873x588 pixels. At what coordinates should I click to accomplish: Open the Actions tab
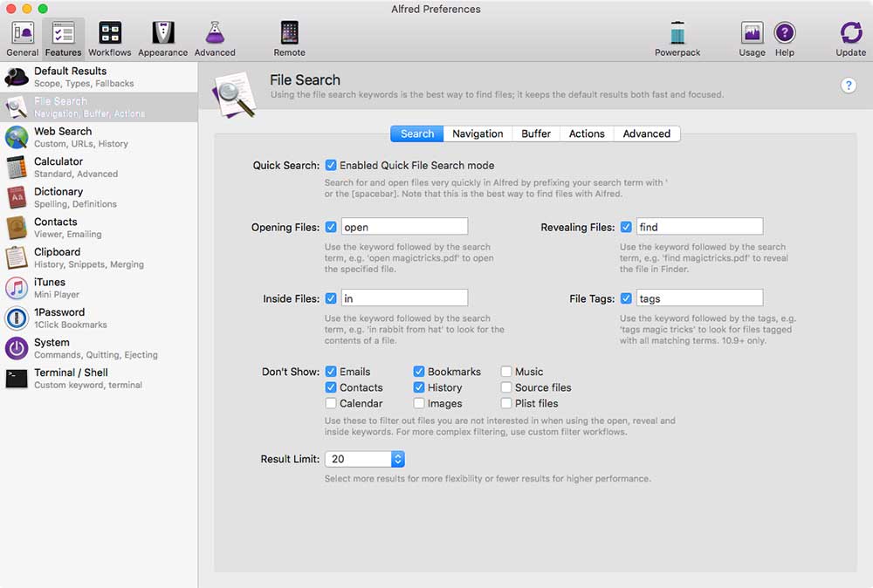(x=586, y=133)
